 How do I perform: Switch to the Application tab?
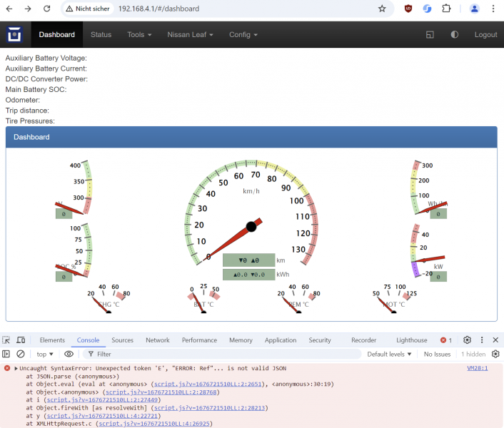point(281,340)
